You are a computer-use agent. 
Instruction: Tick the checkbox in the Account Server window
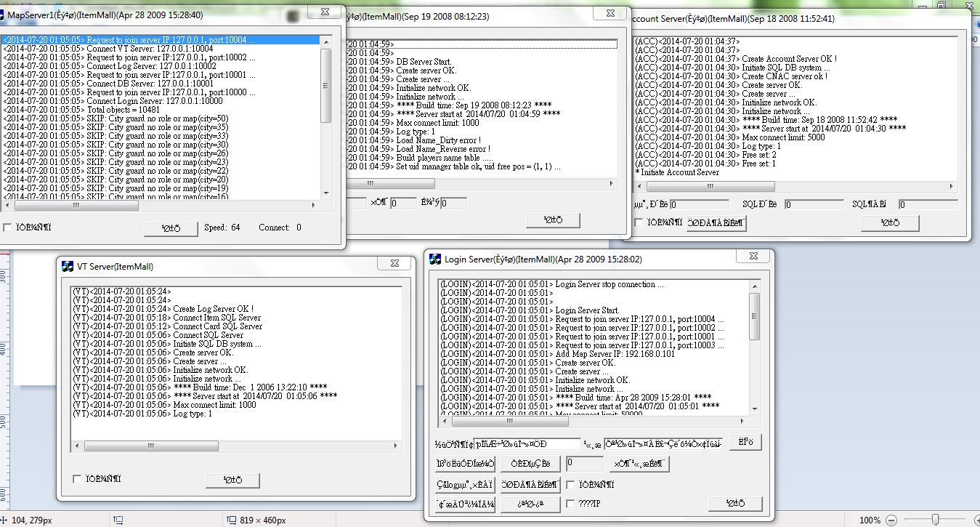pyautogui.click(x=639, y=222)
